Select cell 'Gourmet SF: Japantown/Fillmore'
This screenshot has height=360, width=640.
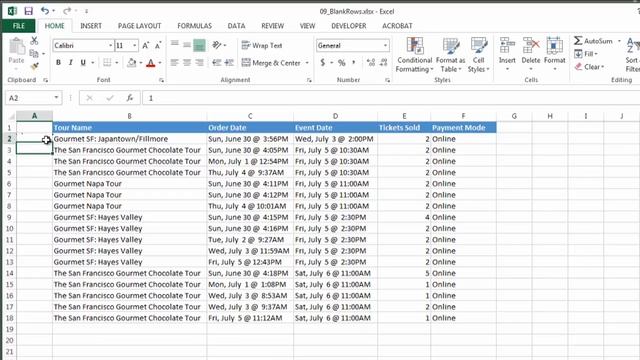pos(129,139)
